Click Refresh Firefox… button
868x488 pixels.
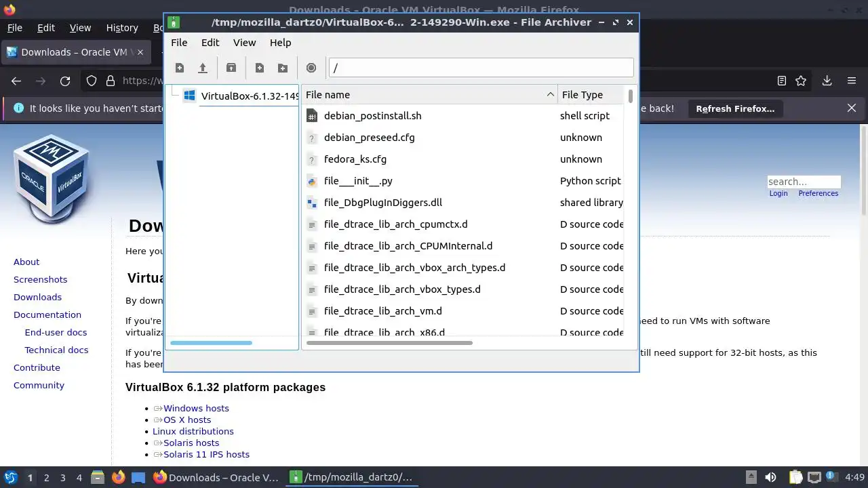tap(735, 108)
